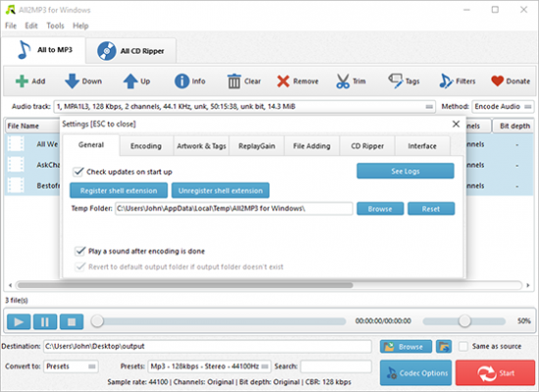This screenshot has width=539, height=392.
Task: Click the right scroll arrow of the file list
Action: [527, 285]
